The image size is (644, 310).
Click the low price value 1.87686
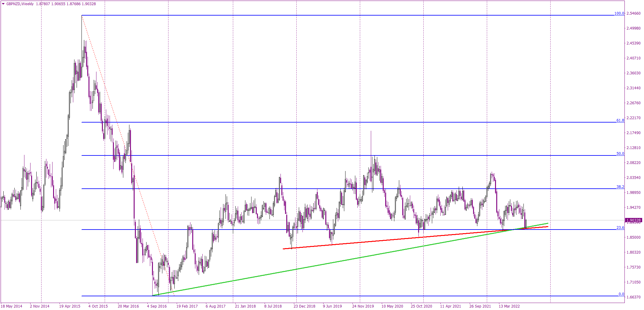74,4
